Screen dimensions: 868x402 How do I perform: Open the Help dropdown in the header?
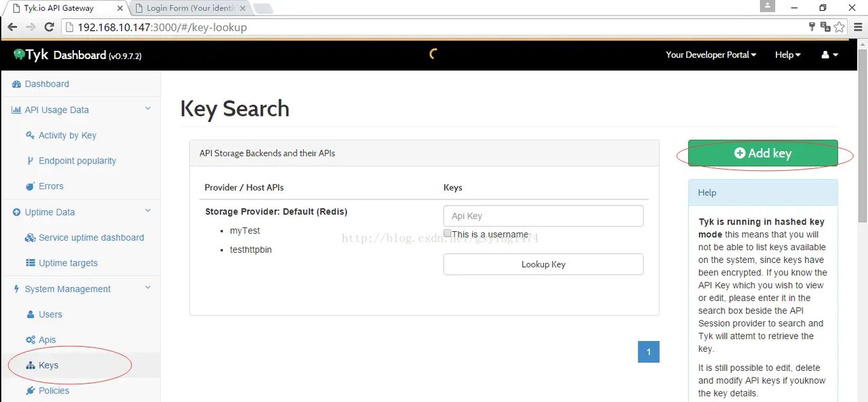click(x=787, y=55)
